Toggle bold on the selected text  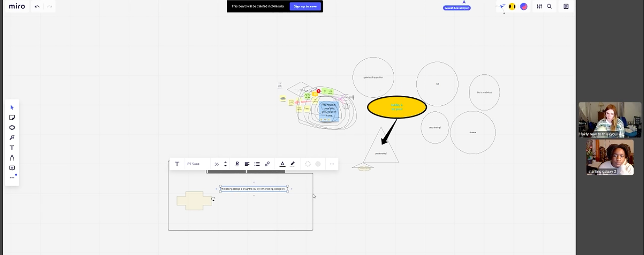[x=237, y=164]
